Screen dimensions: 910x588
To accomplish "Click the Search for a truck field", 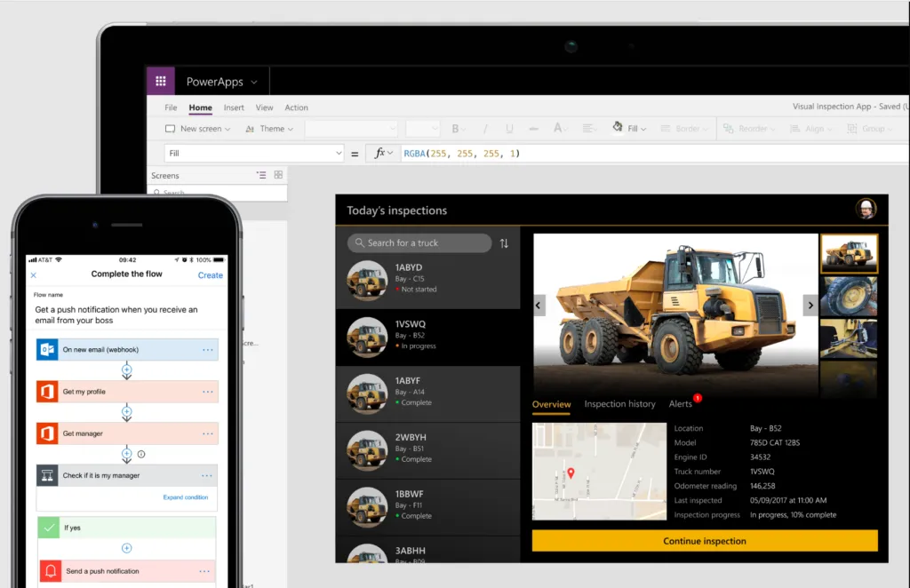I will (x=419, y=243).
